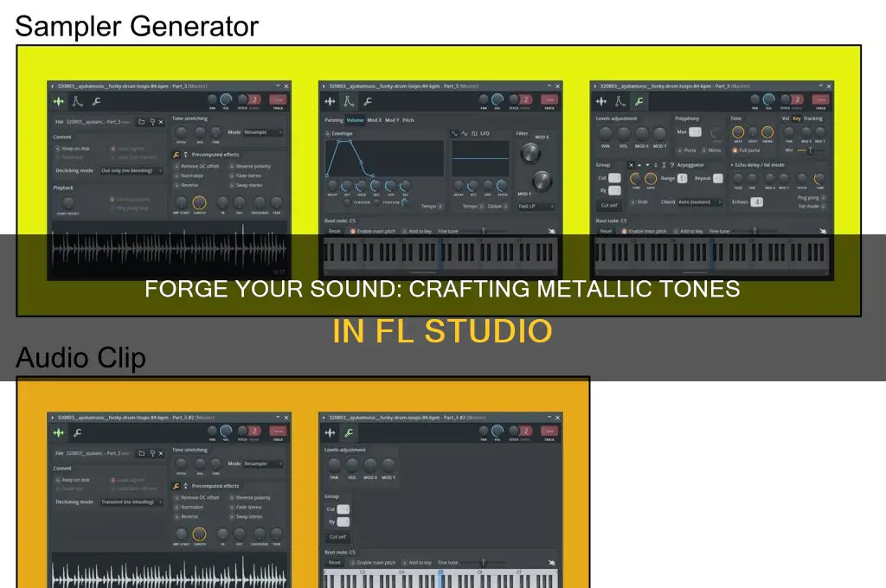Click the orange wrench beside Precomputed effects in the Audio Clip window

[177, 486]
